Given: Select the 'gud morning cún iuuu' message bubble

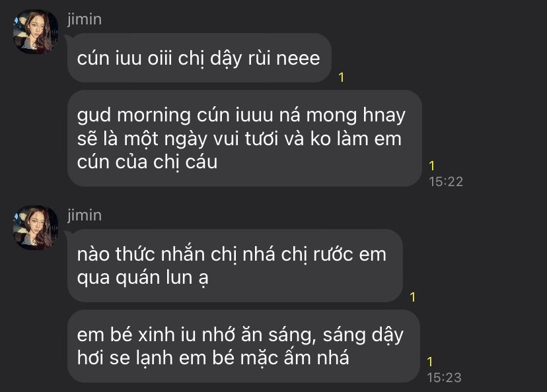Looking at the screenshot, I should 244,139.
